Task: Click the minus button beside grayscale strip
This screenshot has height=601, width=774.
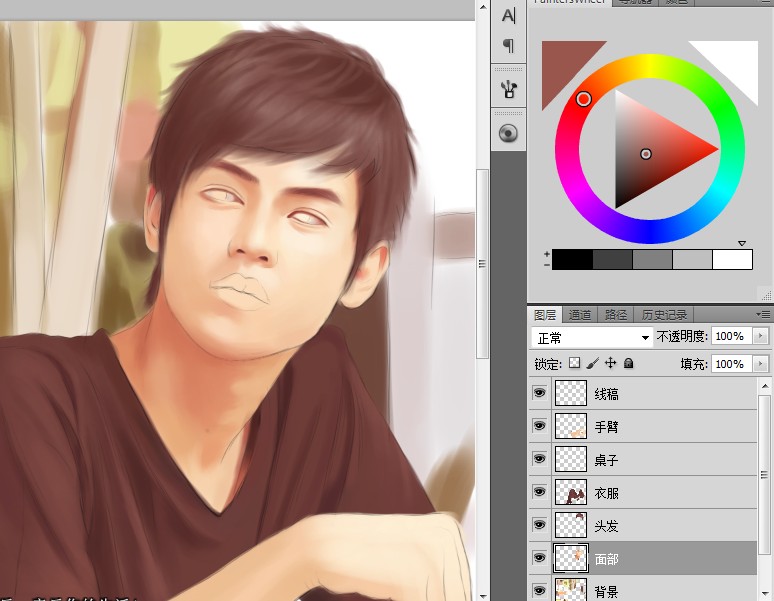Action: [547, 265]
